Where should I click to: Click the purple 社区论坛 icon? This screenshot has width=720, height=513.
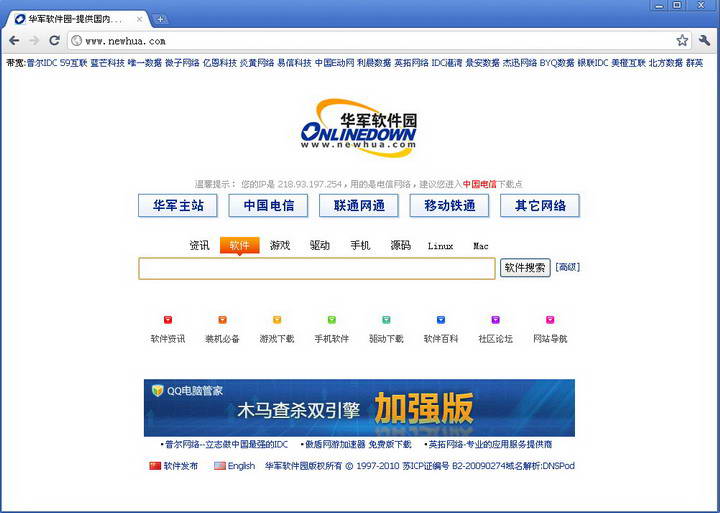click(x=495, y=320)
